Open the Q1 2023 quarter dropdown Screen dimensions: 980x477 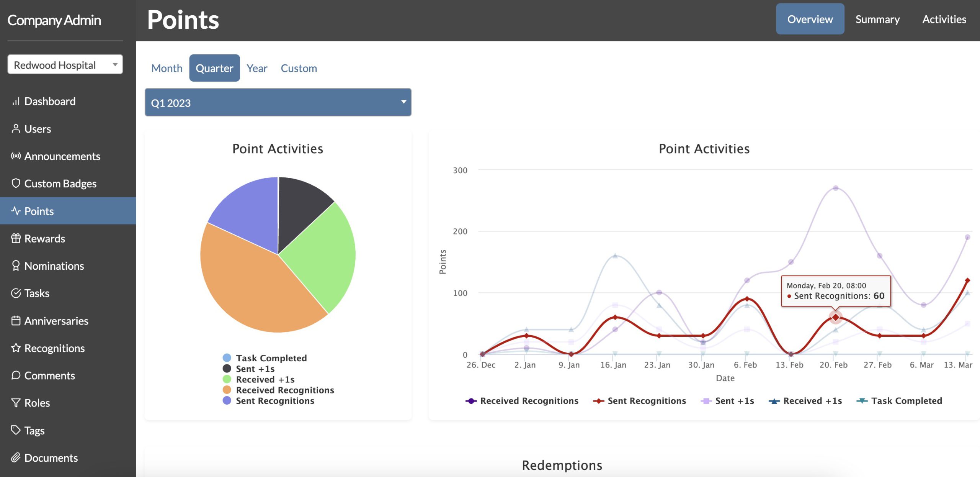(278, 102)
